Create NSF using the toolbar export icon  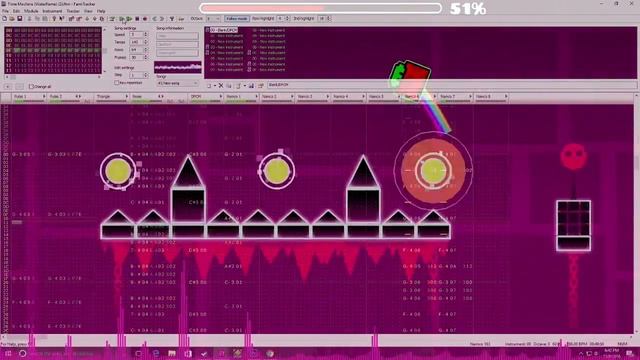point(181,19)
